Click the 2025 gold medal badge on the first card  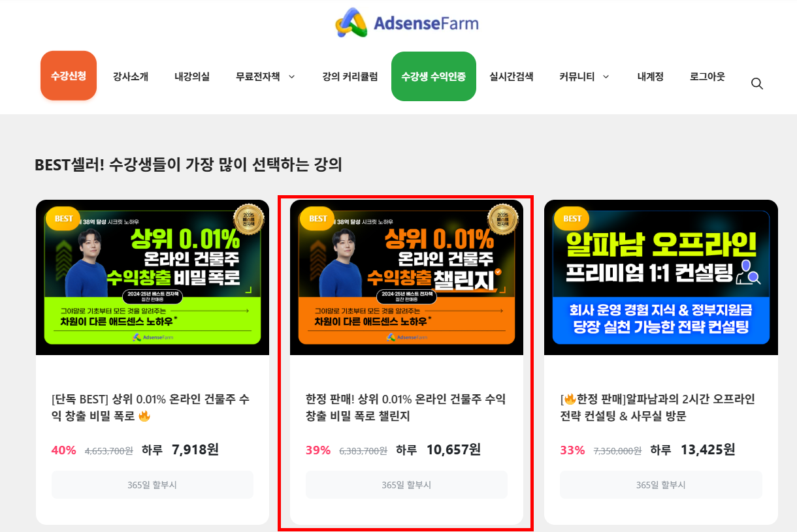pos(249,219)
